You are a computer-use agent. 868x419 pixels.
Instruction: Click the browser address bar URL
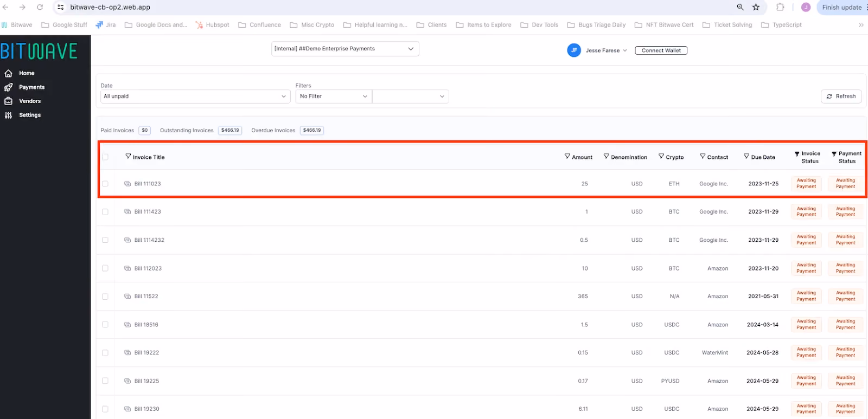[110, 7]
